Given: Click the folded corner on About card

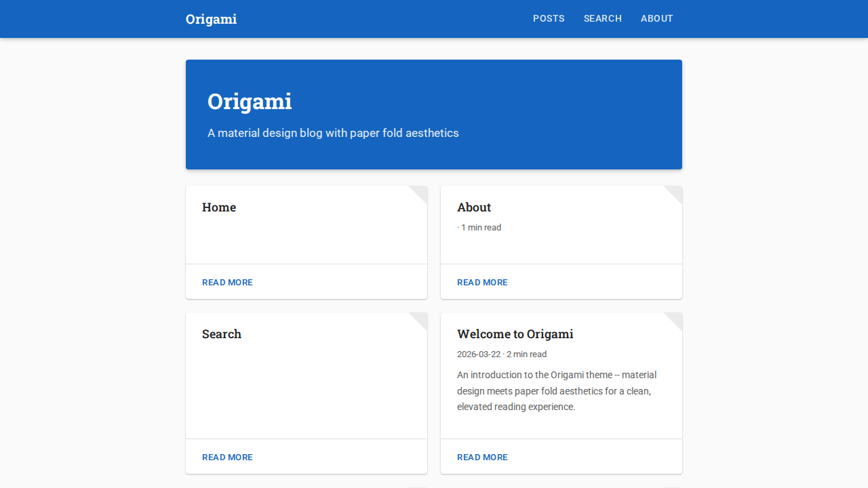Looking at the screenshot, I should 675,192.
